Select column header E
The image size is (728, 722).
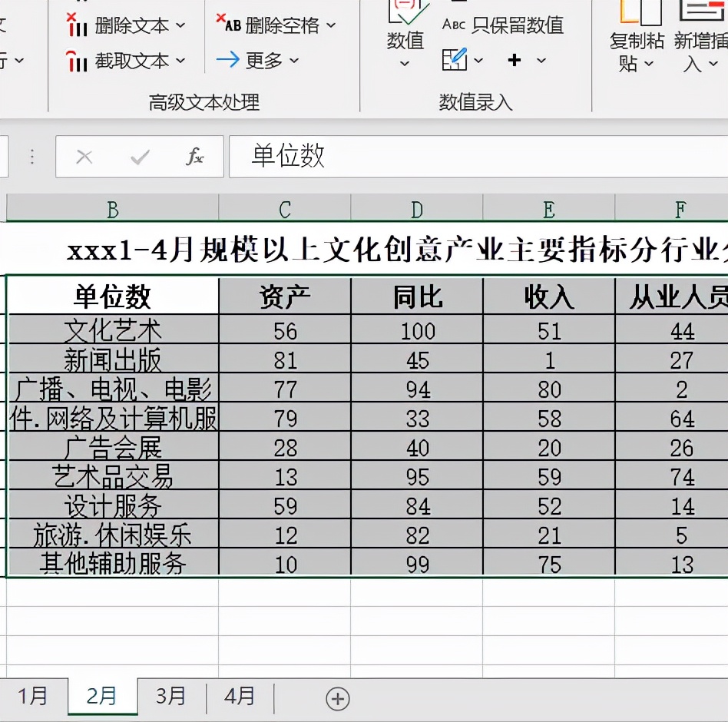(x=548, y=208)
